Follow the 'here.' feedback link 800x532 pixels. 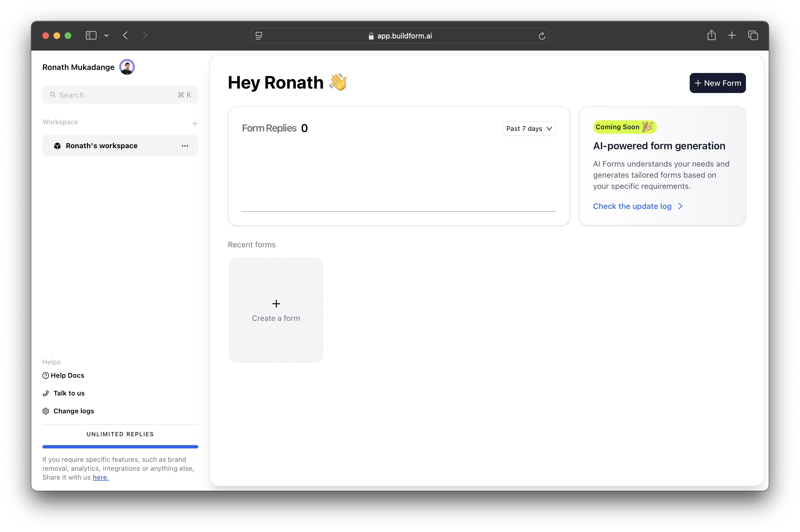pyautogui.click(x=101, y=477)
